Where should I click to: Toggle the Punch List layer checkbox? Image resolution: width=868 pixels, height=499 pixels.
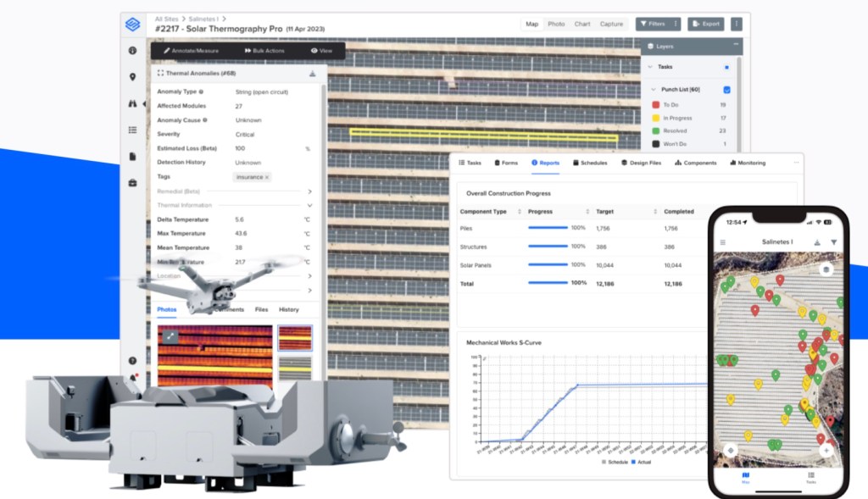coord(726,89)
